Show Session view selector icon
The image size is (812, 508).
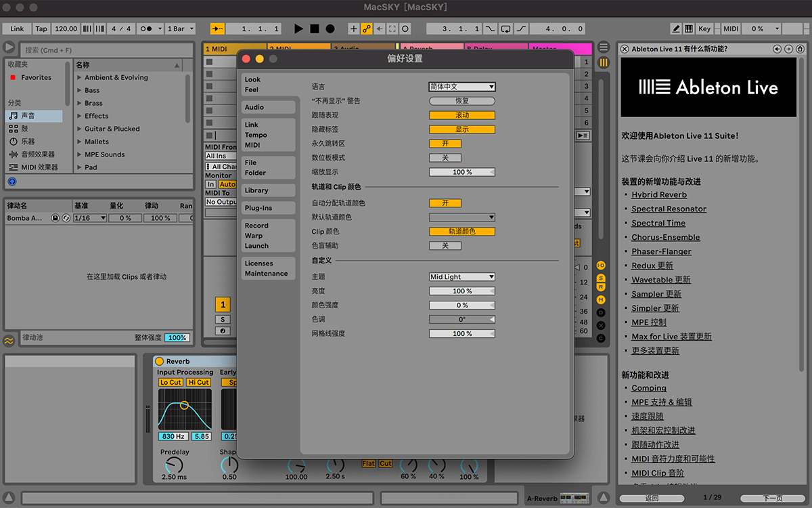604,62
